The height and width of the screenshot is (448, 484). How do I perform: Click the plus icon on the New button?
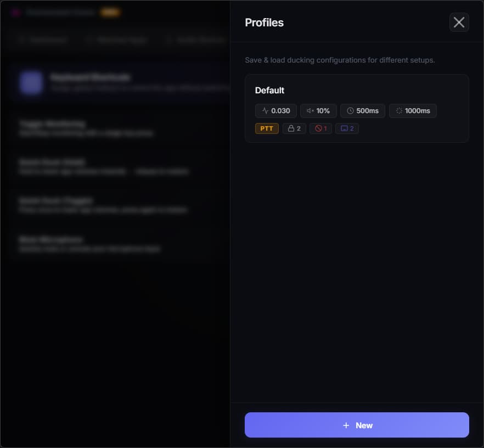[346, 425]
